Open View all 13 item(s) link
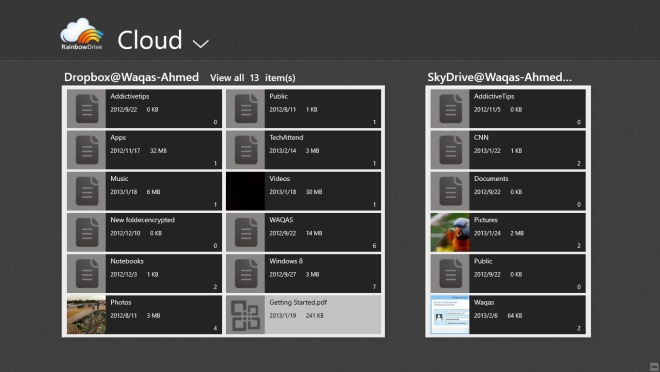This screenshot has height=372, width=660. [x=253, y=78]
